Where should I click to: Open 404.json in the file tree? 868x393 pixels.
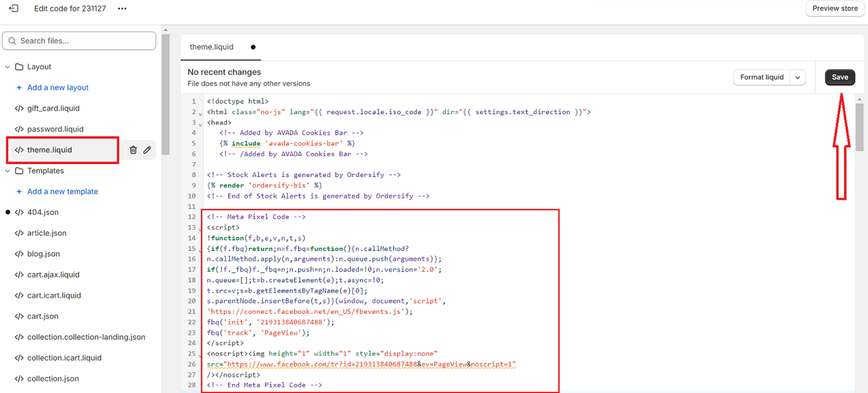coord(43,212)
